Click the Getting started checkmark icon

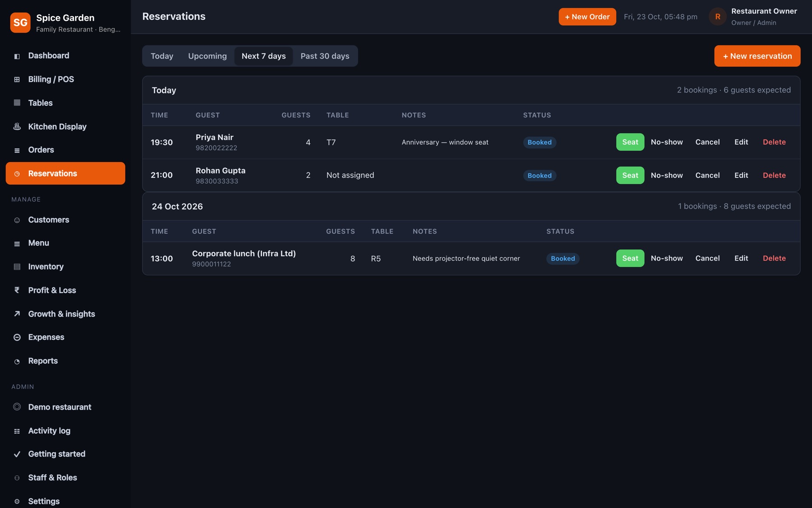point(17,454)
